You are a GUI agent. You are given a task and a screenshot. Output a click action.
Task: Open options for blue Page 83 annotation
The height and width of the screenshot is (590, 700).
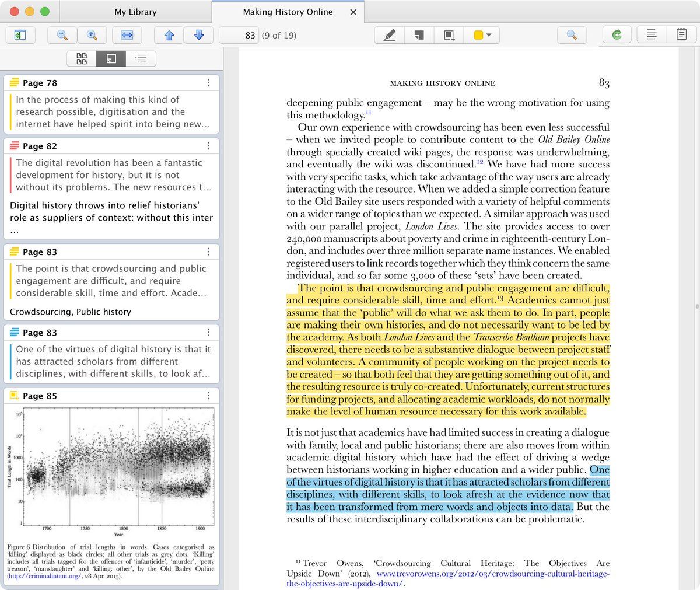(208, 332)
